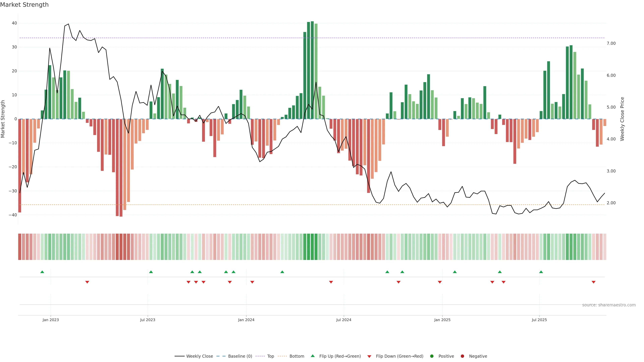Click the Negative red circle legend icon

462,356
